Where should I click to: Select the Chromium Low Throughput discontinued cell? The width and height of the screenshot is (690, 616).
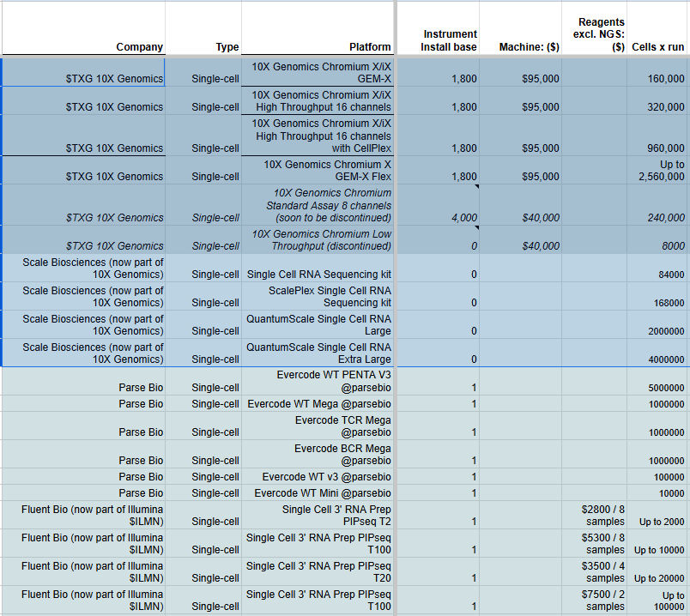(317, 240)
